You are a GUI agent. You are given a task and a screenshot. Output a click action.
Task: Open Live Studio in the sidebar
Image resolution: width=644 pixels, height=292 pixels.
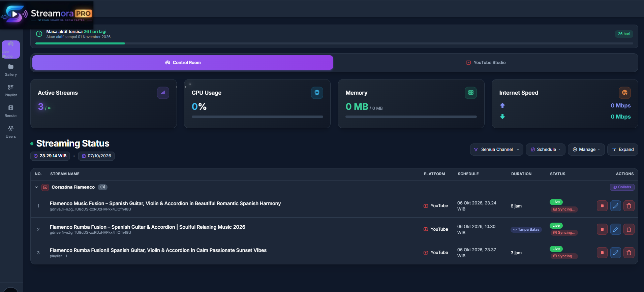[11, 50]
